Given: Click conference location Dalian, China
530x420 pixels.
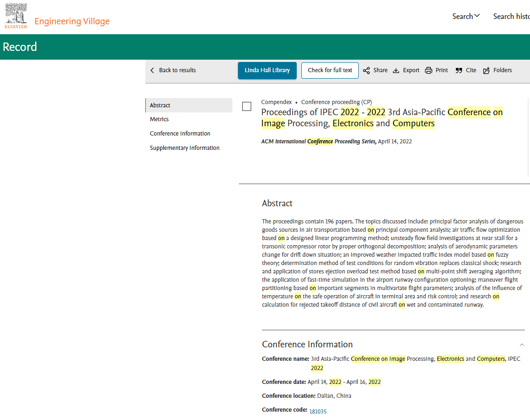Looking at the screenshot, I should coord(334,395).
